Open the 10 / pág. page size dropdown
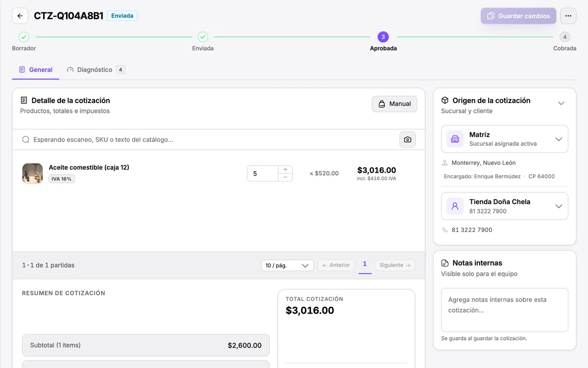Viewport: 588px width, 368px height. click(287, 265)
